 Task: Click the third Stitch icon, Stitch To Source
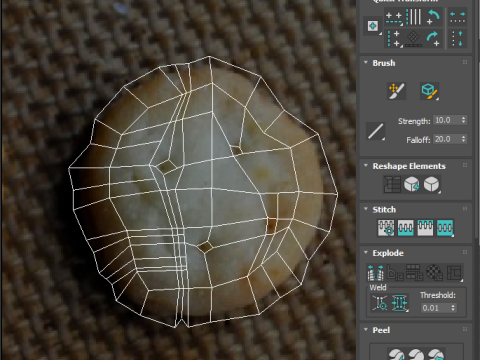pyautogui.click(x=425, y=228)
